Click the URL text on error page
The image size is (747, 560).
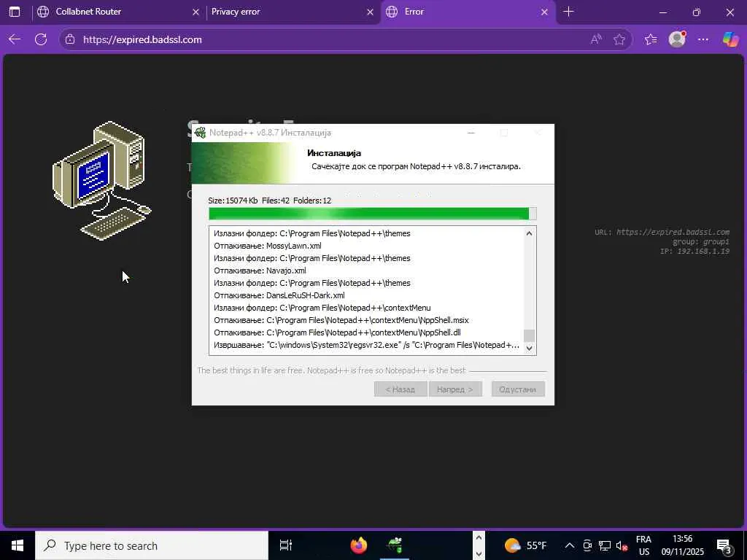coord(662,233)
